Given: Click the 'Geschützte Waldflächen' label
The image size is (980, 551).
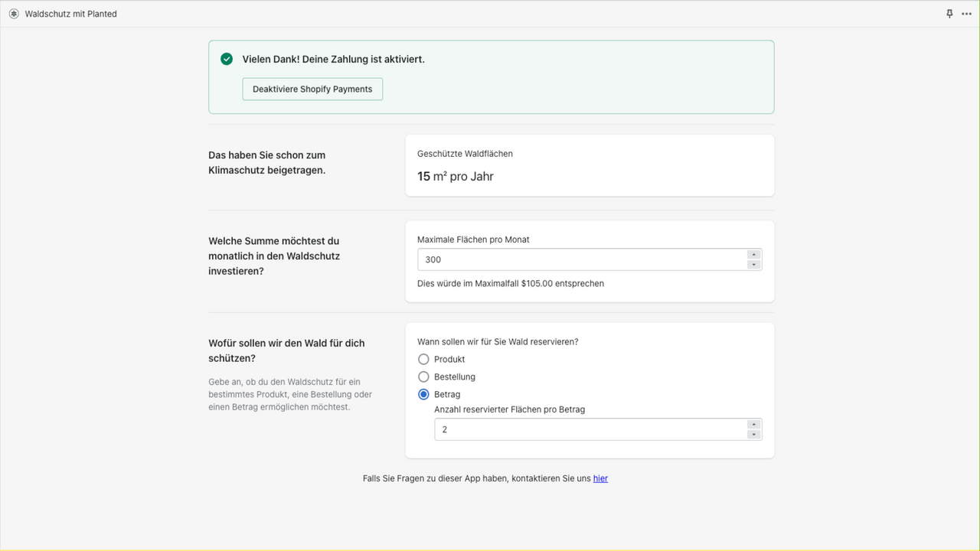Looking at the screenshot, I should click(465, 154).
